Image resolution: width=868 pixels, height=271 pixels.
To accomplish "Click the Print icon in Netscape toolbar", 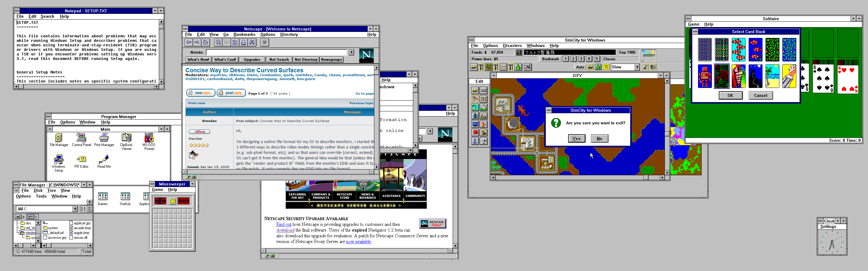I will coord(243,42).
